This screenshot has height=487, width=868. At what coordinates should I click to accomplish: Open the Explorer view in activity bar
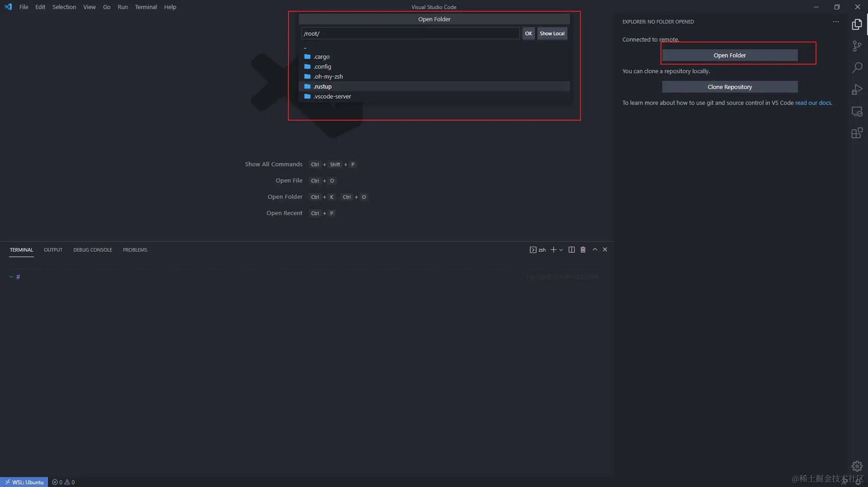[857, 24]
